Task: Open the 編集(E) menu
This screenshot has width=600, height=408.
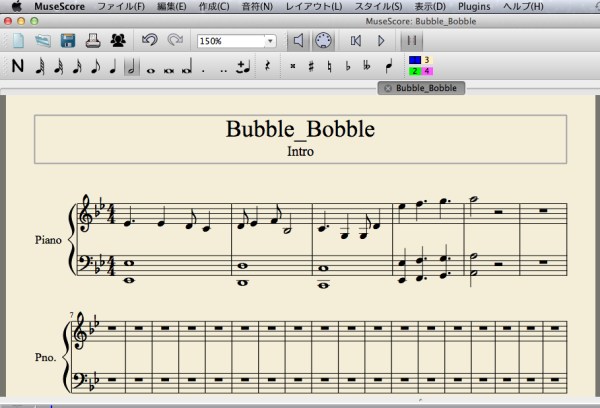Action: tap(172, 7)
